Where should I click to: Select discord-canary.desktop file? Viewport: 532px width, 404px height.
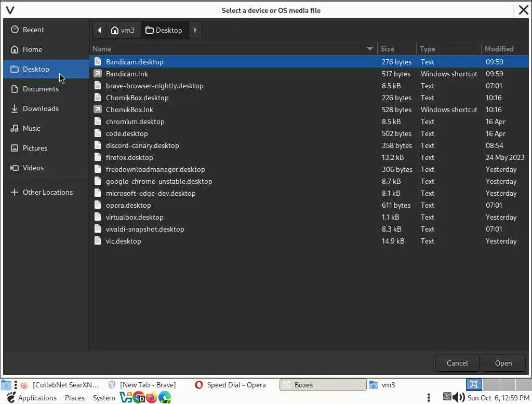(310, 145)
